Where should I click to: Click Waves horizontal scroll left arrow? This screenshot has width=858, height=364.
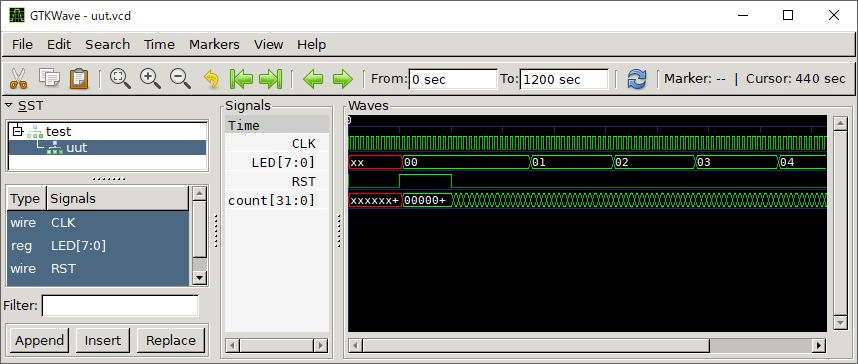click(355, 346)
